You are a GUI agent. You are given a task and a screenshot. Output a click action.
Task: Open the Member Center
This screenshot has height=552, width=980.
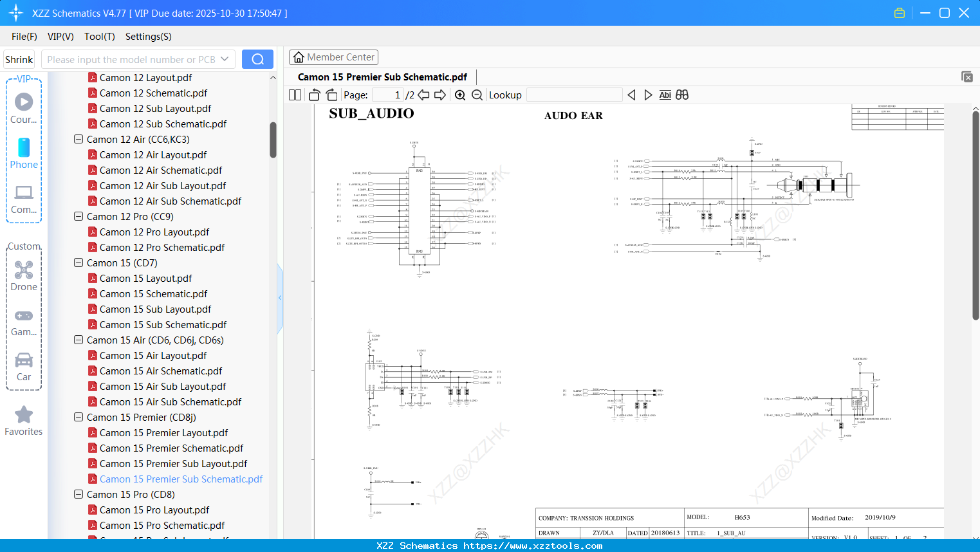click(x=333, y=57)
